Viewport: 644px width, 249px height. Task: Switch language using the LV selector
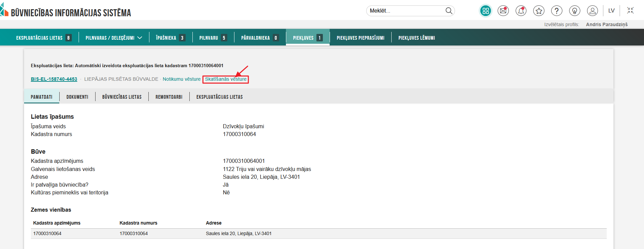[611, 11]
